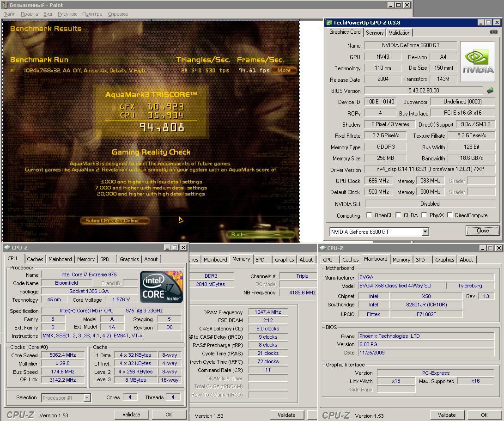Open the About tab in middle CPU-Z
The image size is (504, 421).
point(306,260)
